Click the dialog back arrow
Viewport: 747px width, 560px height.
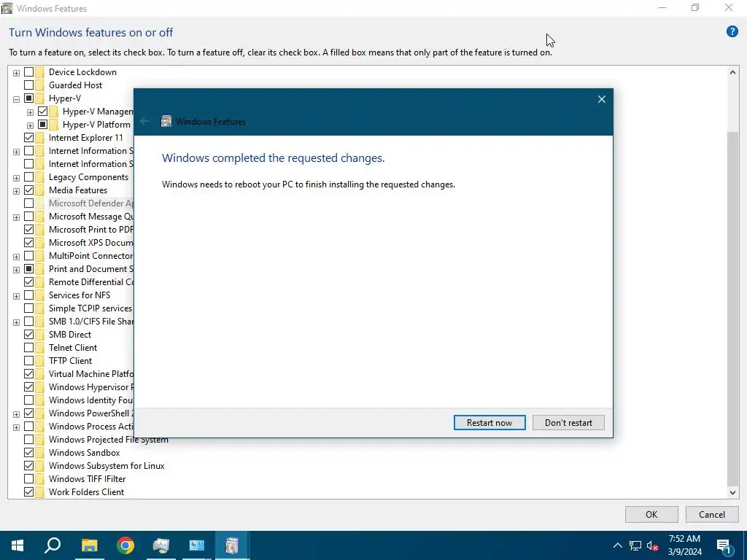[144, 122]
